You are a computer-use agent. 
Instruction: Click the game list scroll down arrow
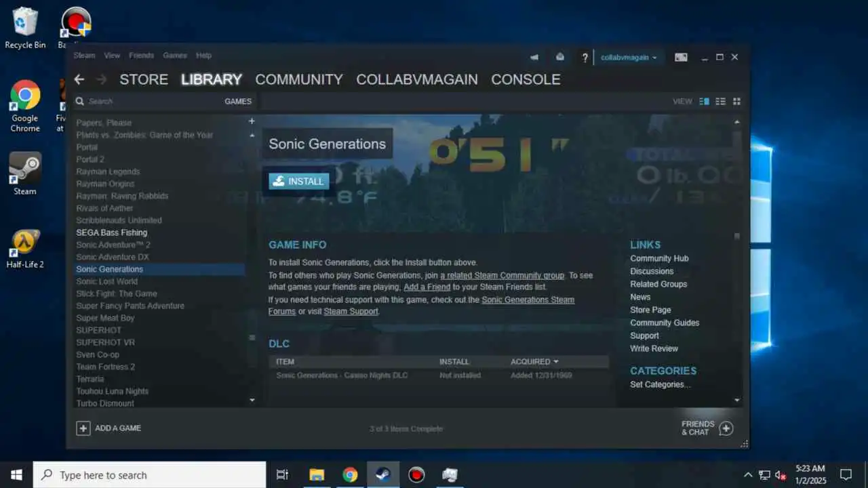click(x=252, y=400)
